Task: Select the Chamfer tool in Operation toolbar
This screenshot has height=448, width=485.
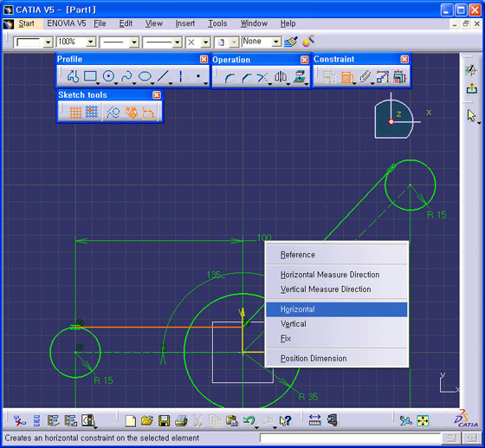Action: 246,77
